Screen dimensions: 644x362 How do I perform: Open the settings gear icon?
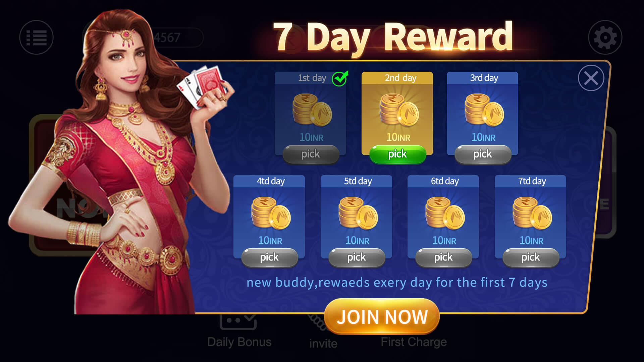click(605, 37)
